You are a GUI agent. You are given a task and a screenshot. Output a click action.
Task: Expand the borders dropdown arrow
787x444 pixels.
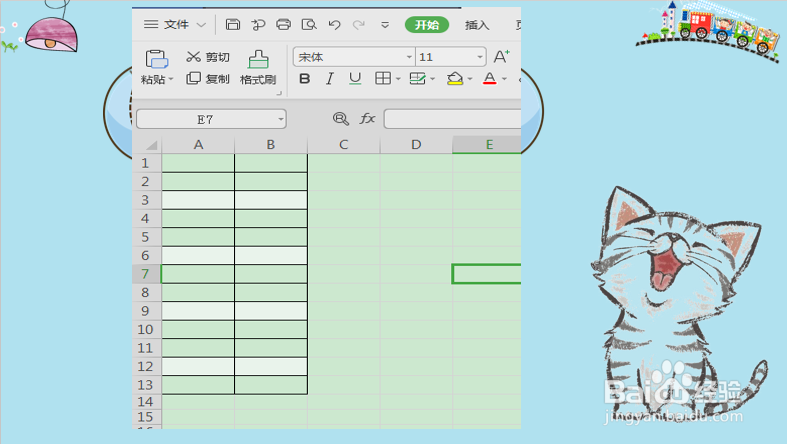point(398,79)
